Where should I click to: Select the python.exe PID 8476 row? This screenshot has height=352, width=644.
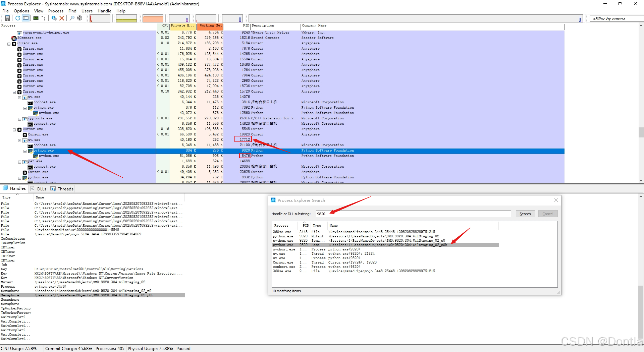[282, 156]
